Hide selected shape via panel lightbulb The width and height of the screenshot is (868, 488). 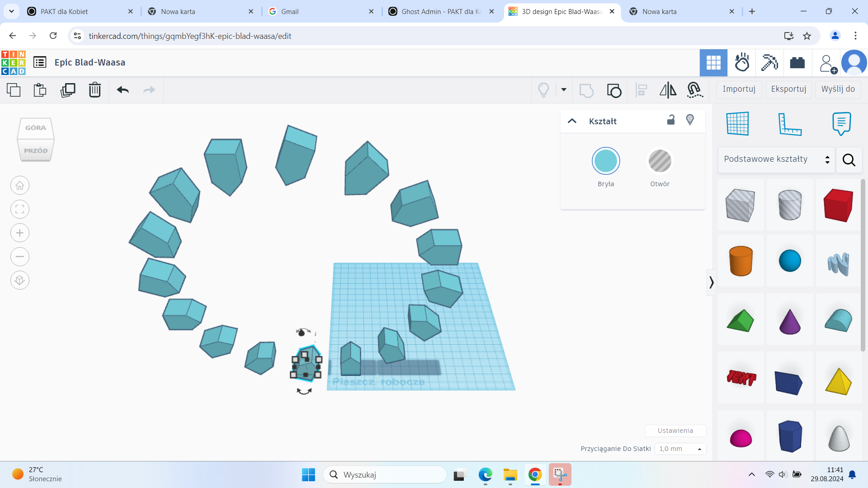pyautogui.click(x=690, y=120)
